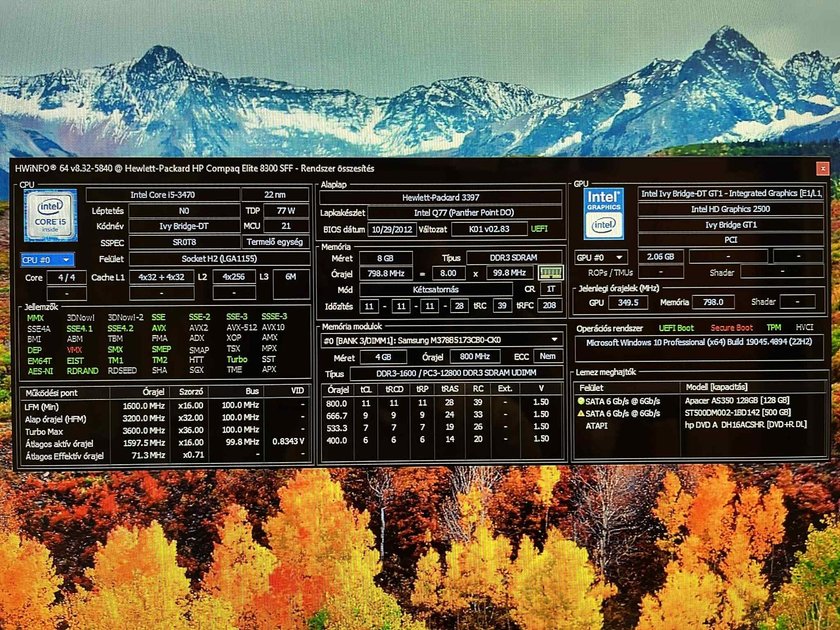Select the "400.0" row in timing table

(x=442, y=440)
